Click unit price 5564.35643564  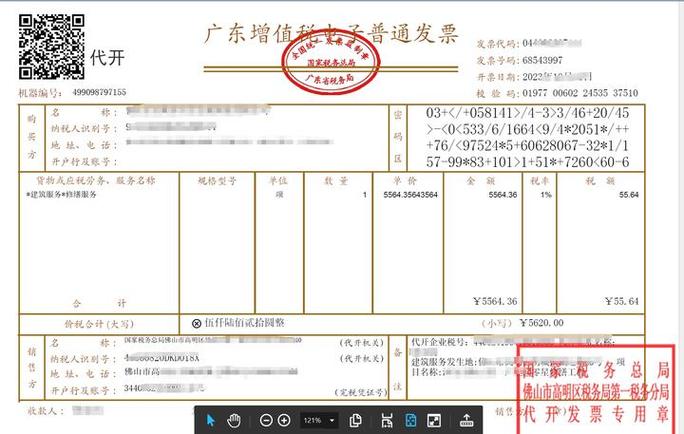click(410, 195)
